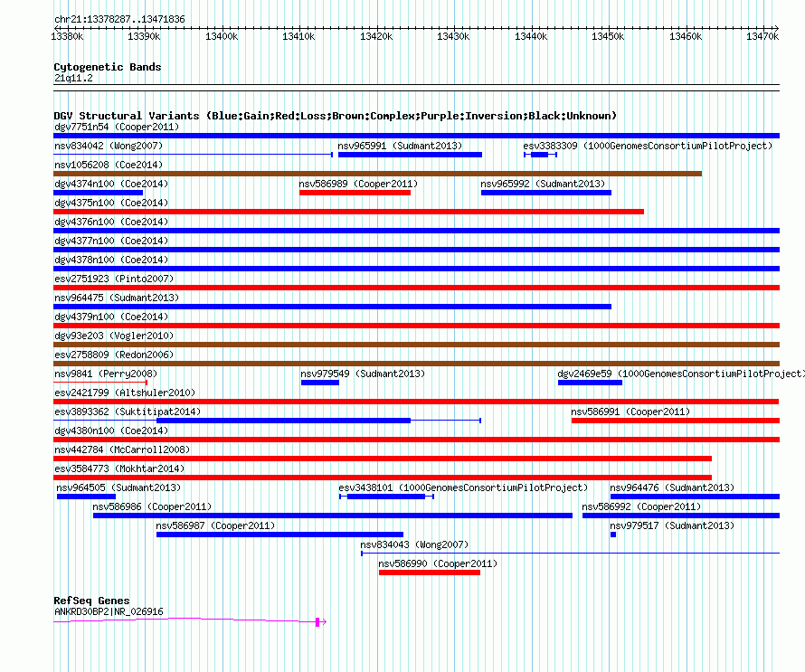Click the nsv964505 short blue bar

point(86,497)
